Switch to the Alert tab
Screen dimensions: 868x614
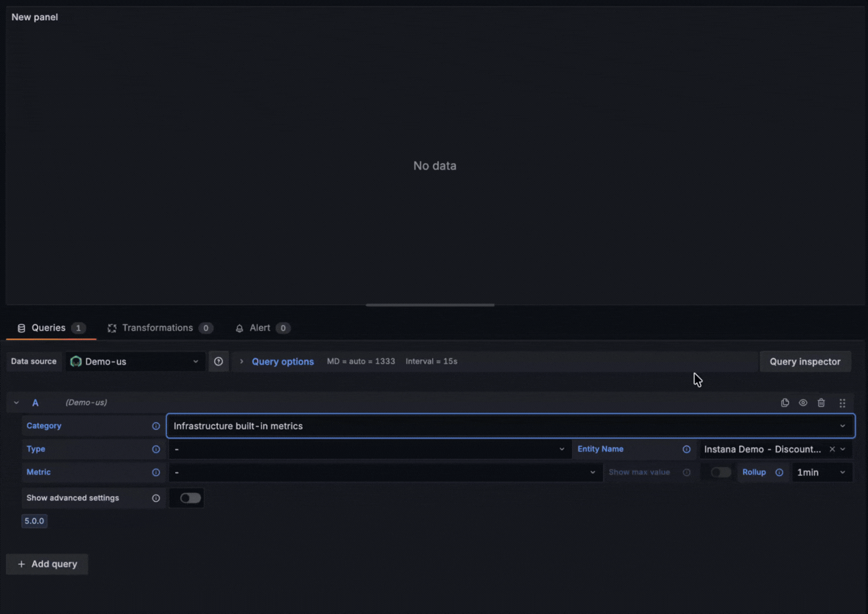coord(263,328)
